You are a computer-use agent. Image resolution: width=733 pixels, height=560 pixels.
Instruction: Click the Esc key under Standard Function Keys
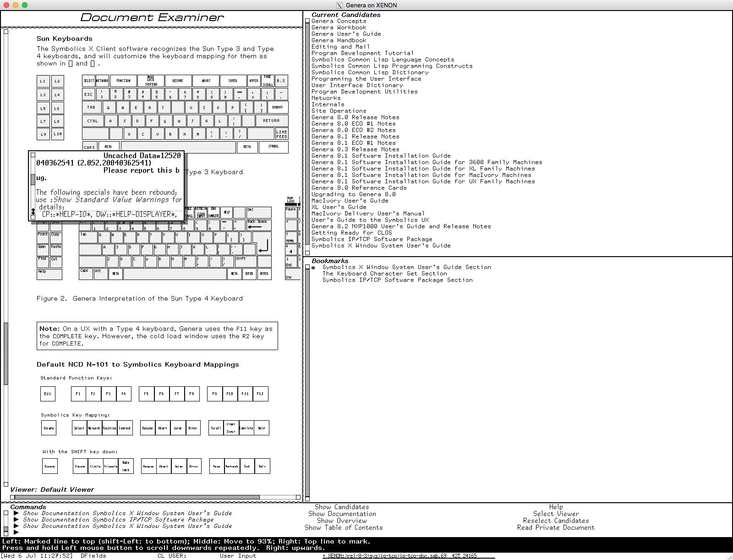click(48, 394)
